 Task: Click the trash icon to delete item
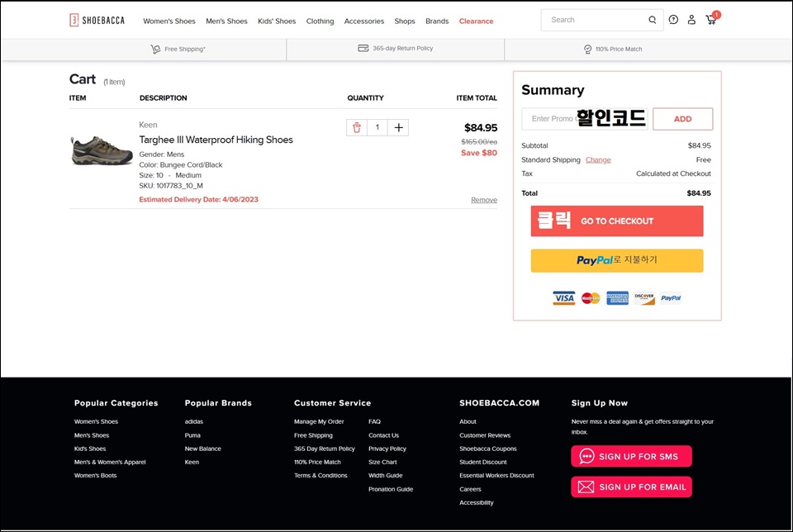357,127
